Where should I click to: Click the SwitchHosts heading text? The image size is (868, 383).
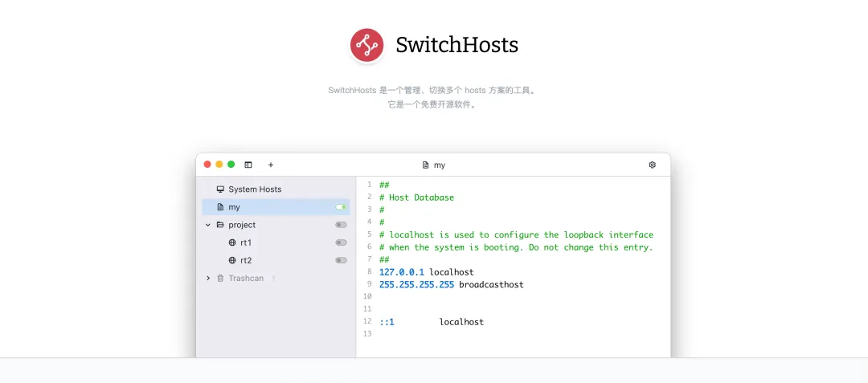[x=457, y=45]
